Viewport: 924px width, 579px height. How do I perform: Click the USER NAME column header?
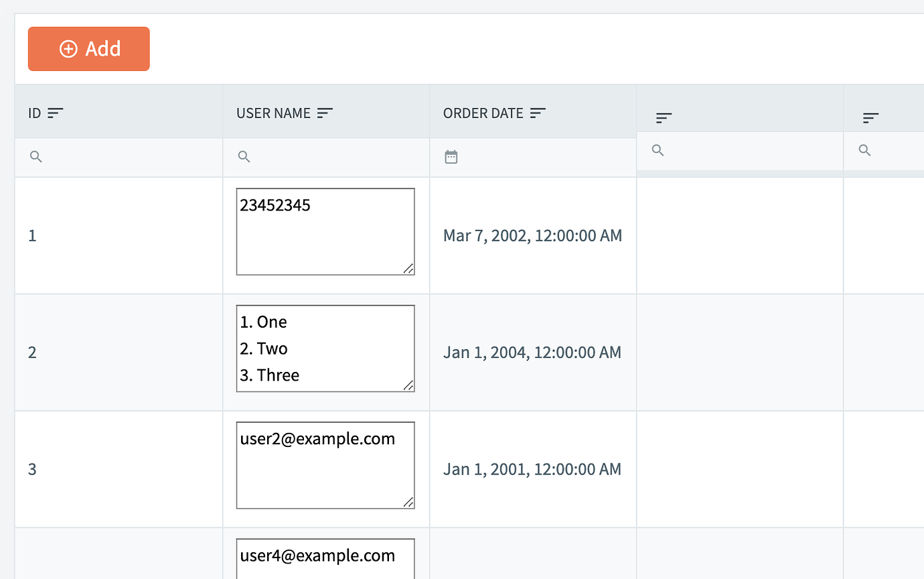tap(273, 113)
